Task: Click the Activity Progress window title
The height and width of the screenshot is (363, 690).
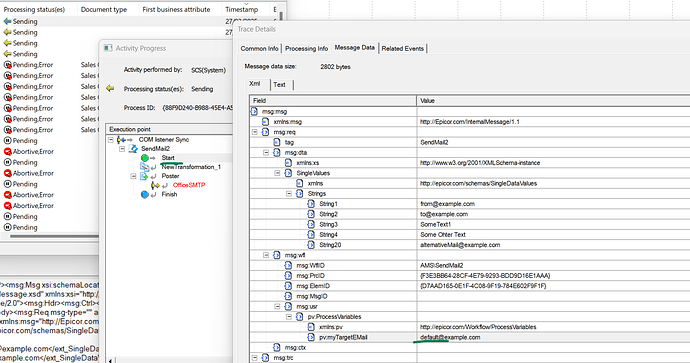Action: coord(140,48)
